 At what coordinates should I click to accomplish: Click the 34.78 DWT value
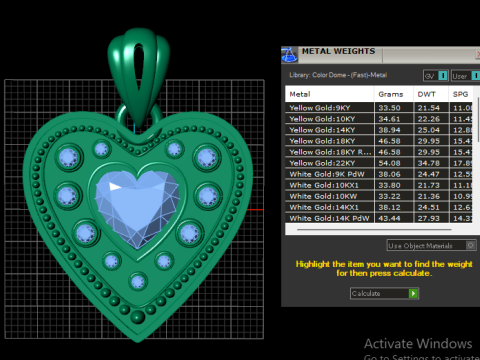429,163
